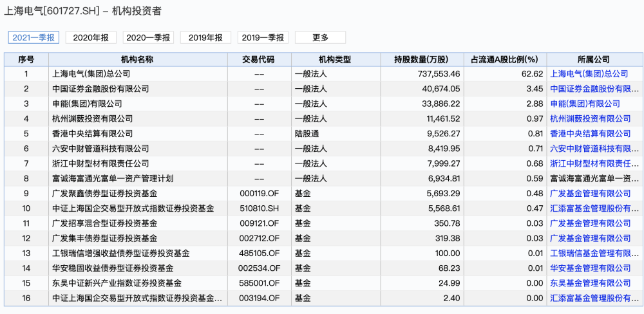Open 汇添富基金管理股份有 link in row 16
644x314 pixels.
click(594, 298)
